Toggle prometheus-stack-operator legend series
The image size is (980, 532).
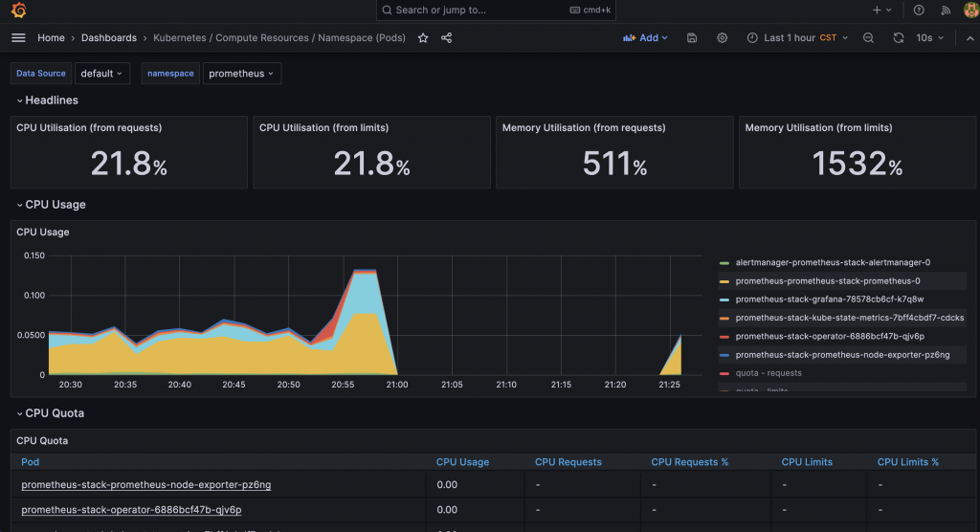[830, 336]
